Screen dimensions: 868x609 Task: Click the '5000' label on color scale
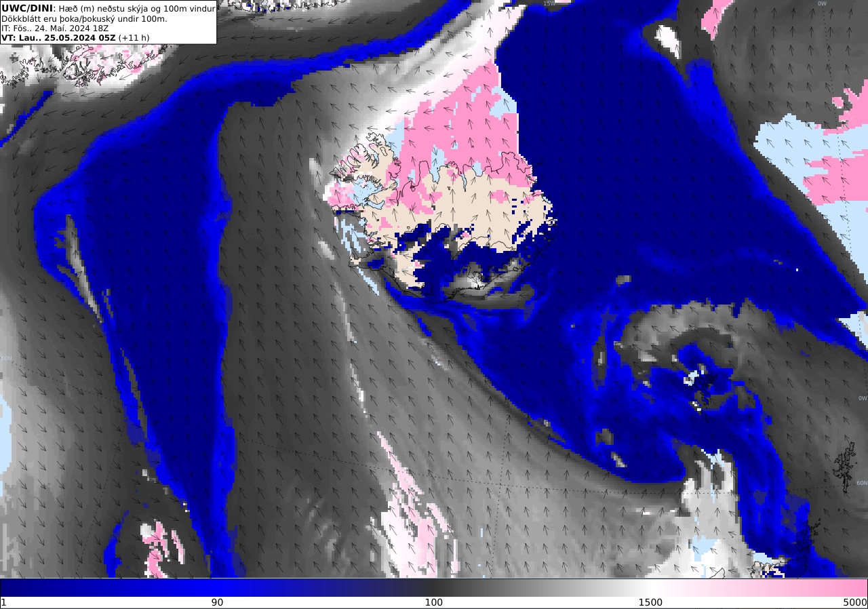855,602
